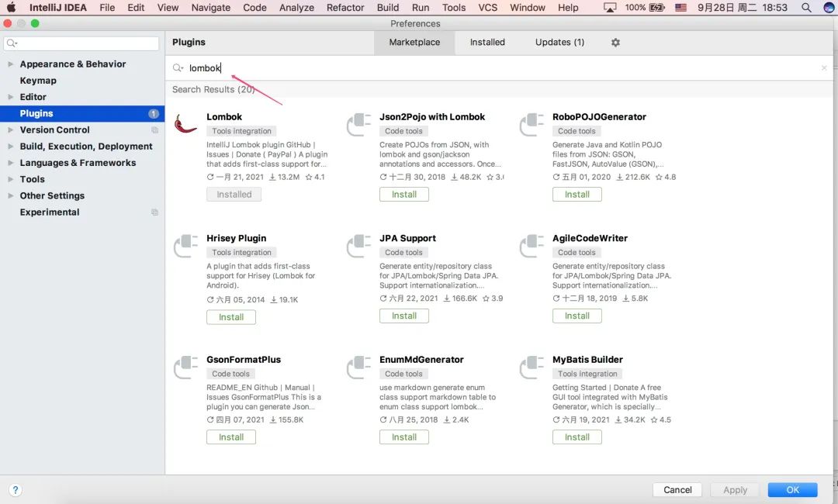Click the Json2Pojo with Lombok plugin icon
Viewport: 838px width, 504px height.
coord(358,124)
